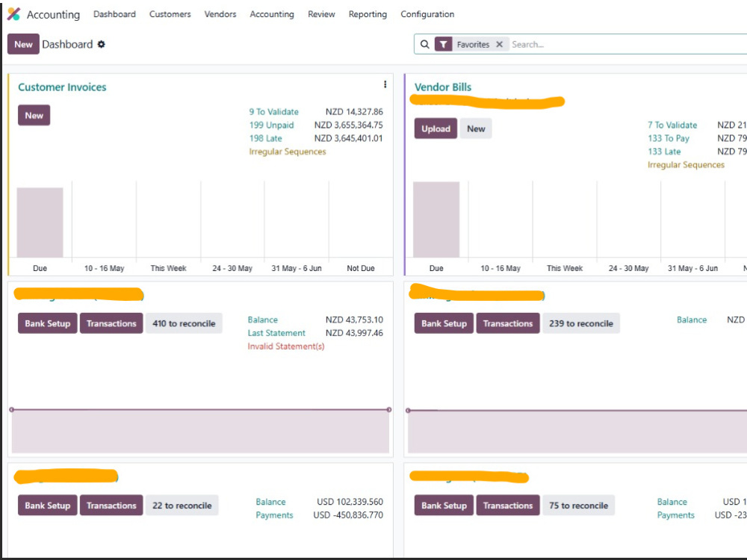This screenshot has width=747, height=560.
Task: Open Irregular Sequences in Customer Invoices
Action: (x=288, y=152)
